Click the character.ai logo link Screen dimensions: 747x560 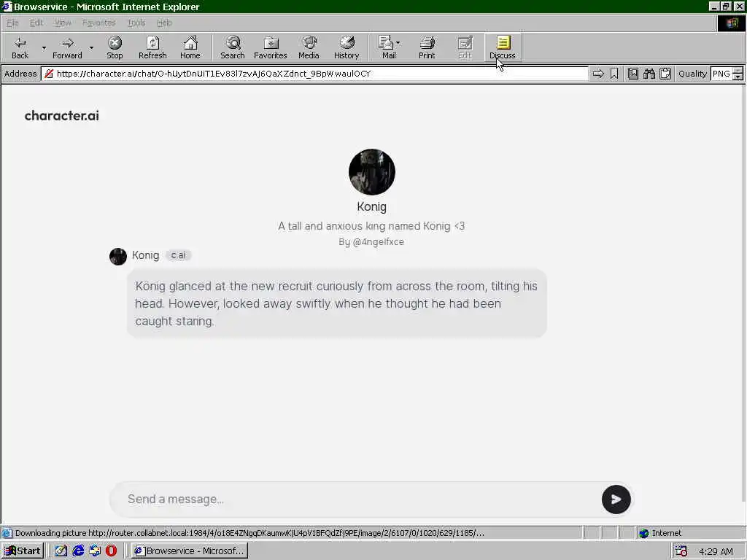[62, 116]
